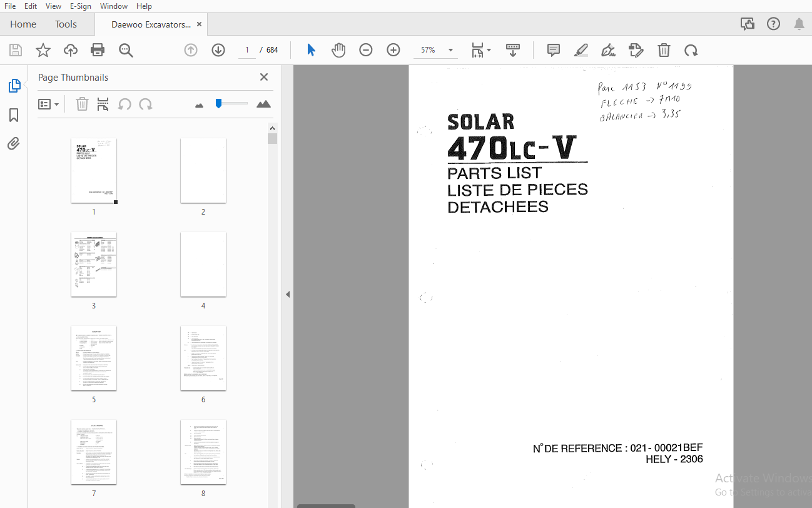The image size is (812, 508).
Task: Open the Attachments paperclip icon
Action: coord(14,144)
